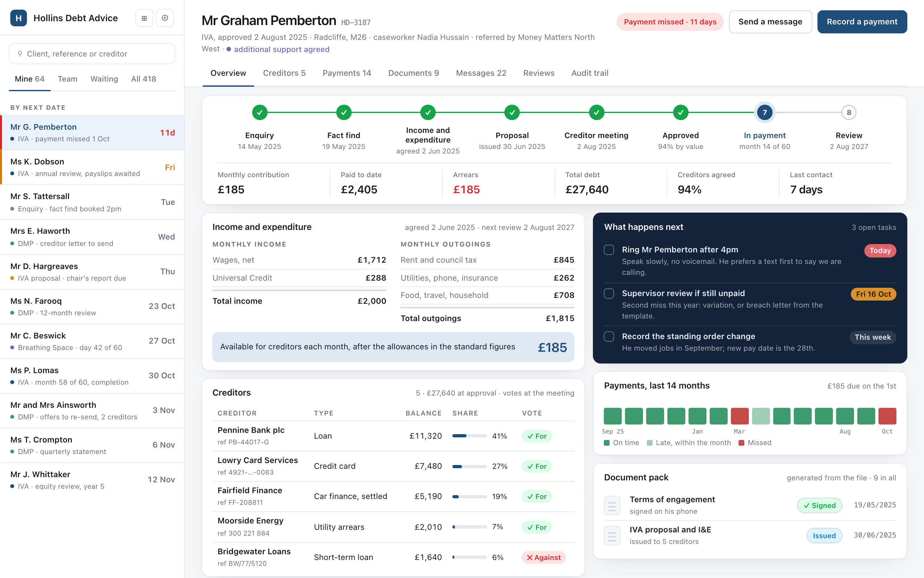Click the Issued badge on IVA proposal
This screenshot has height=578, width=924.
coord(824,536)
